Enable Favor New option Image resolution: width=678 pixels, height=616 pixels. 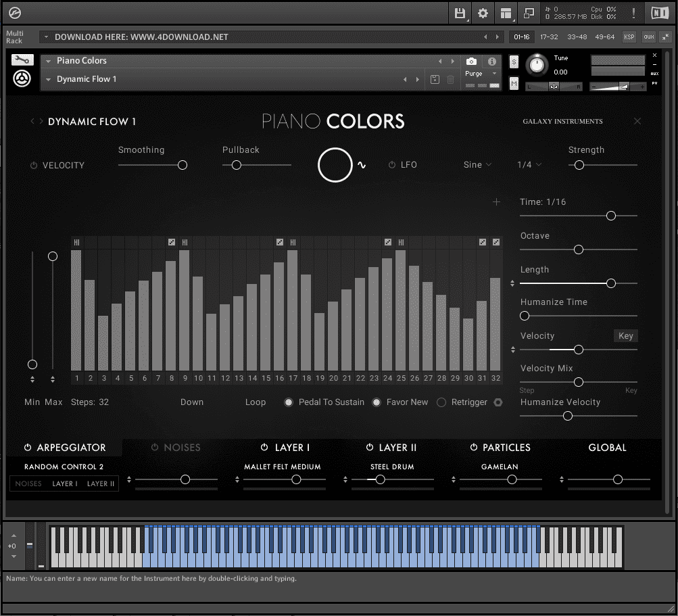pos(377,402)
